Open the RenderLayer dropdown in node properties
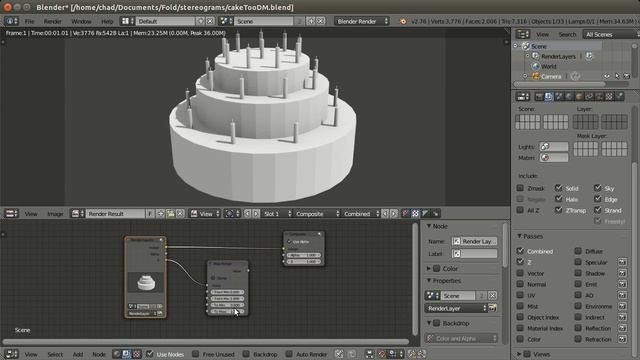Screen dimensions: 640x360 [456, 308]
